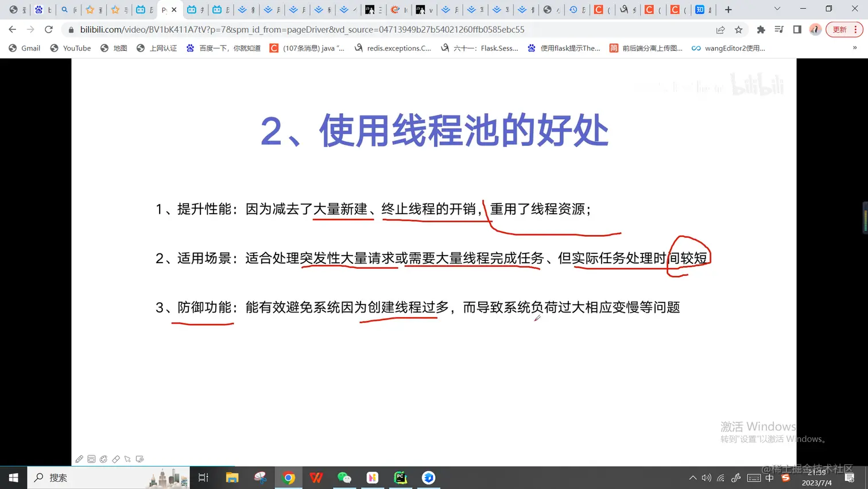Screen dimensions: 868x489
Task: Select the pointer arrow tool below the slide
Action: [128, 459]
